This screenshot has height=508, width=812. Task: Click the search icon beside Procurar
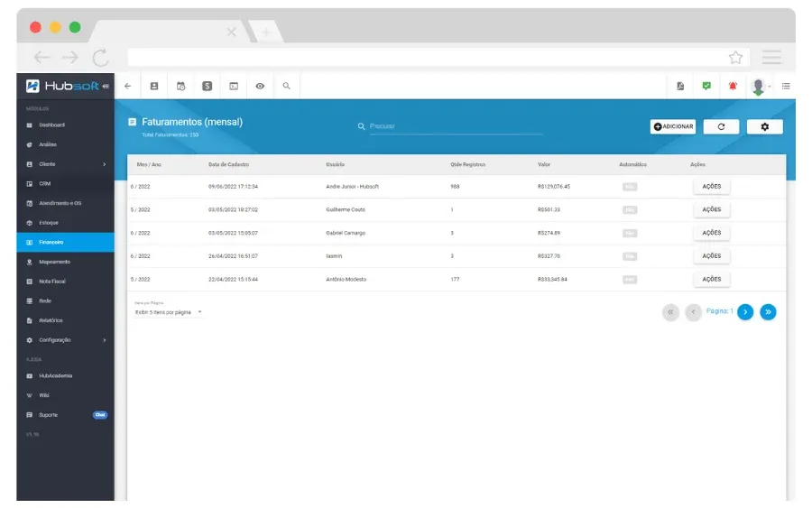(x=362, y=126)
